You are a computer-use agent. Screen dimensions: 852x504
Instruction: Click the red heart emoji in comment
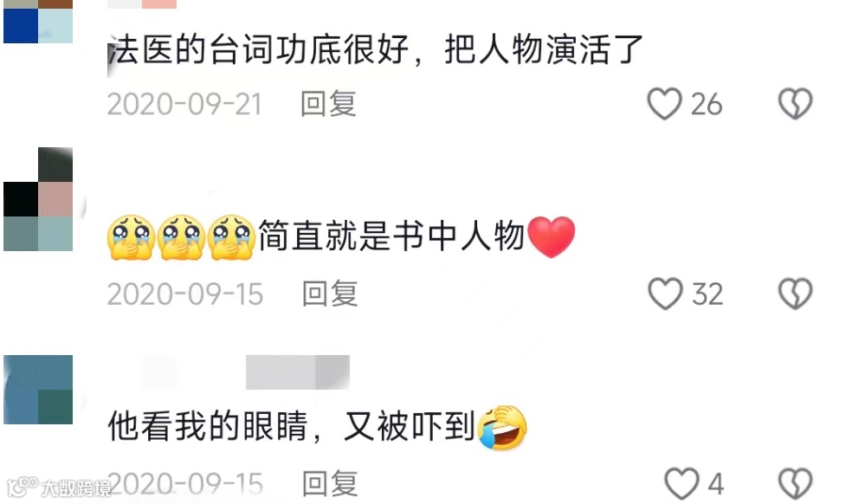[x=551, y=236]
